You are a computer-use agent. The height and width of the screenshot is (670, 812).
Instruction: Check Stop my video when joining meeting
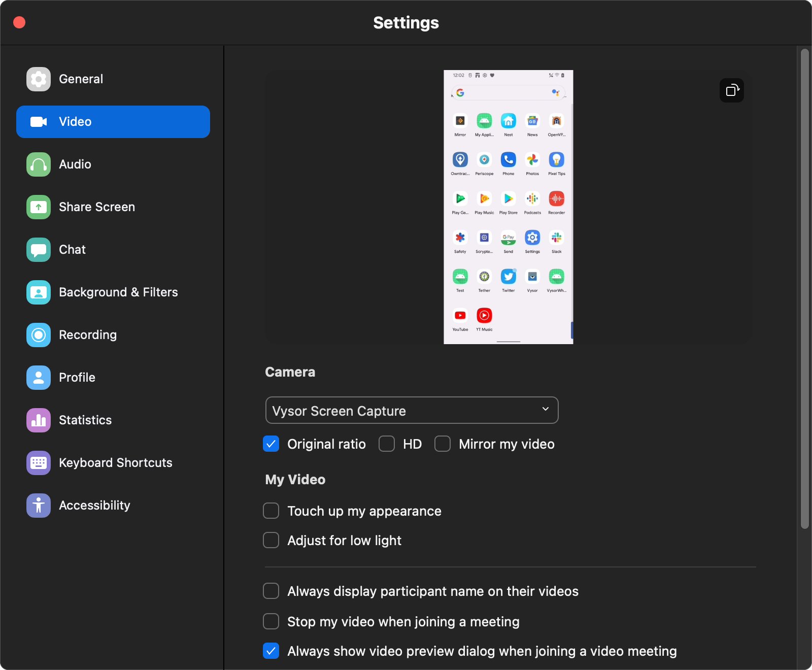click(271, 621)
